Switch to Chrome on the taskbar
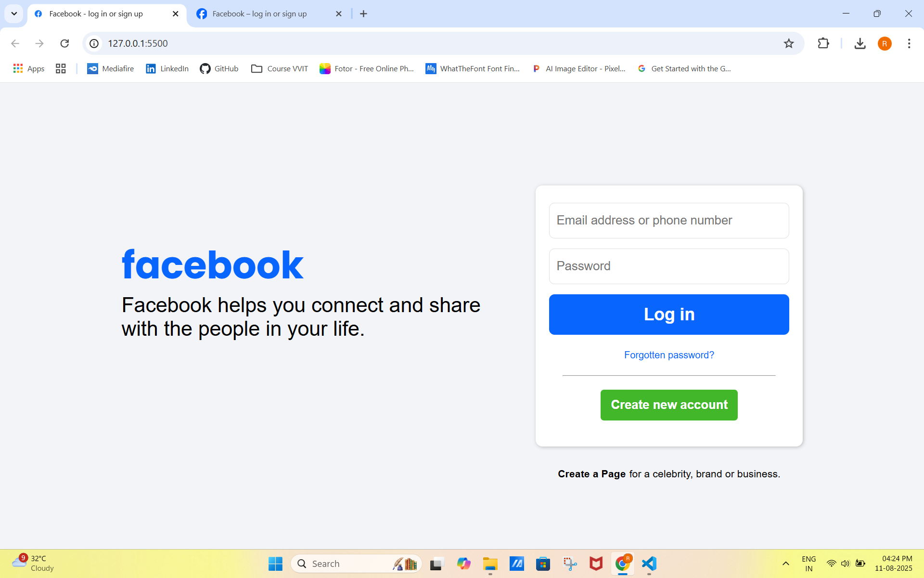924x578 pixels. point(623,564)
